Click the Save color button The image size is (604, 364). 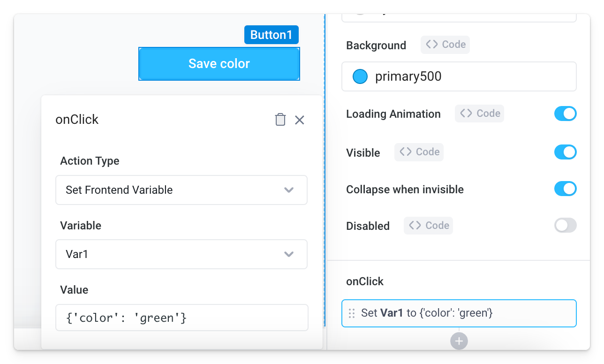tap(219, 63)
